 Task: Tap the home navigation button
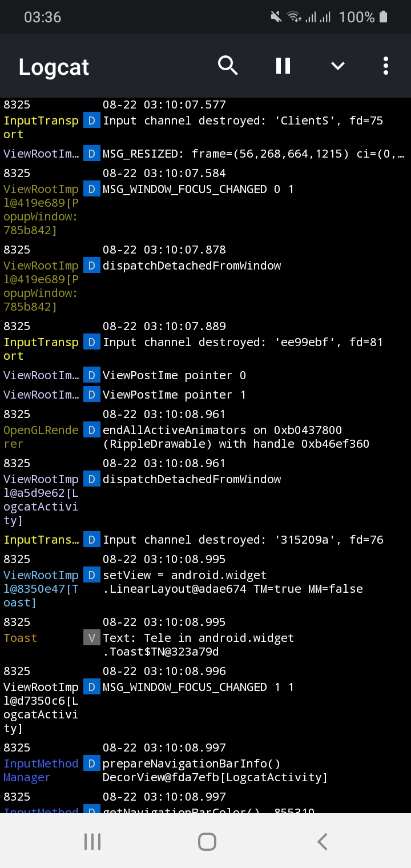(x=207, y=841)
